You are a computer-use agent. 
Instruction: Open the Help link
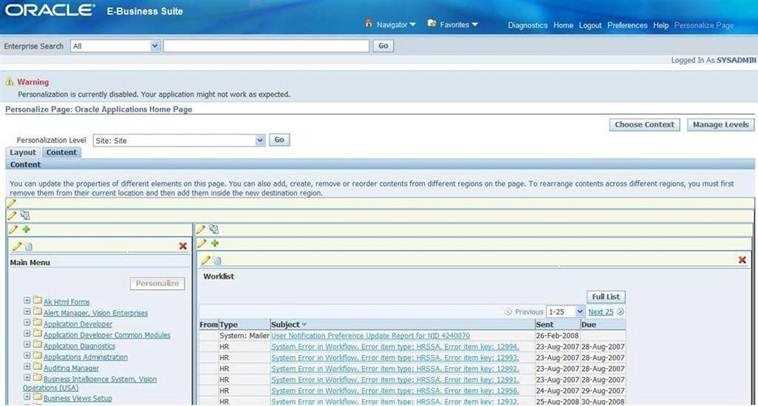tap(660, 25)
